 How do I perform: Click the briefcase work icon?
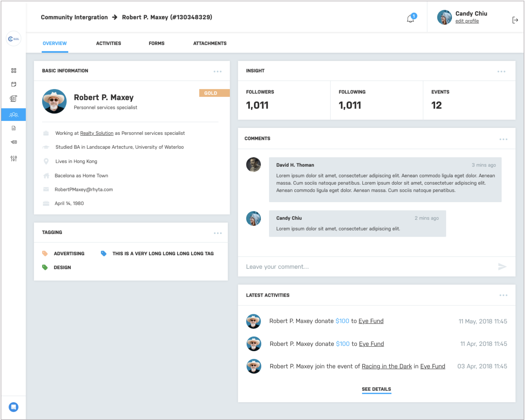pyautogui.click(x=46, y=133)
